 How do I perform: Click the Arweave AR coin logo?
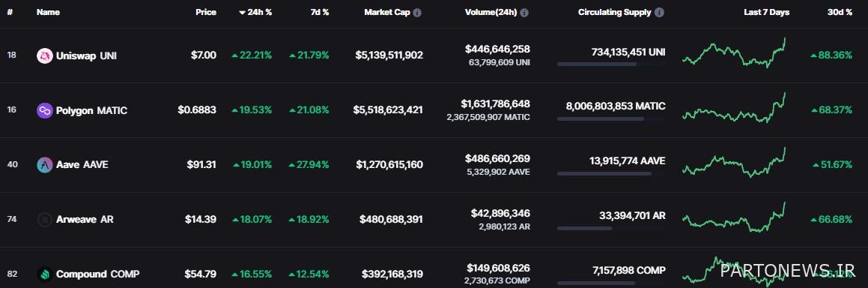44,220
